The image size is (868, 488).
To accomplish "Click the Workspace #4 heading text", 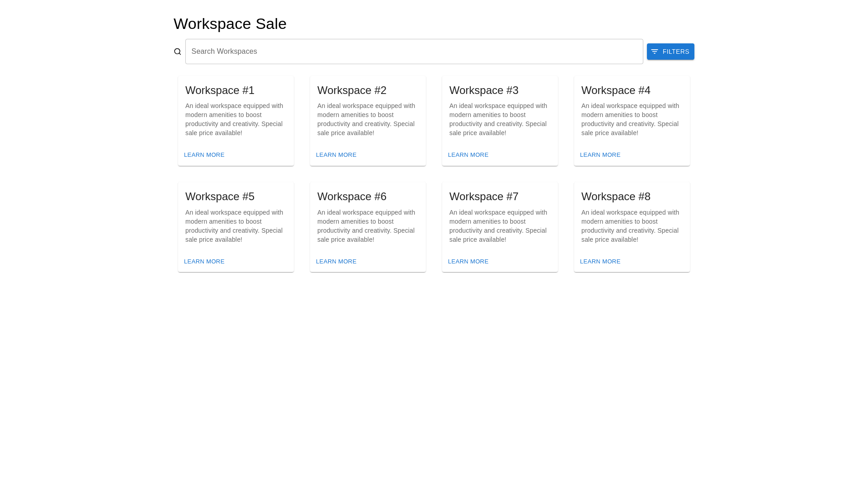I will [616, 90].
